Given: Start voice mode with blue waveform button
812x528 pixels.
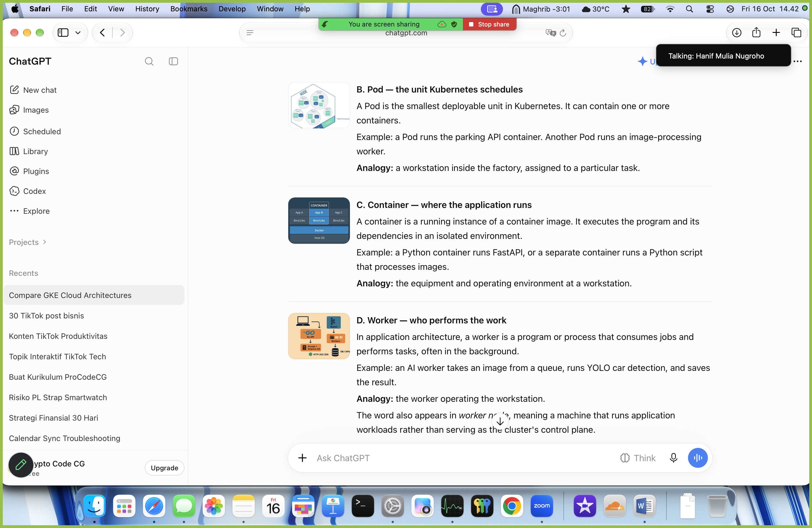Looking at the screenshot, I should point(698,458).
